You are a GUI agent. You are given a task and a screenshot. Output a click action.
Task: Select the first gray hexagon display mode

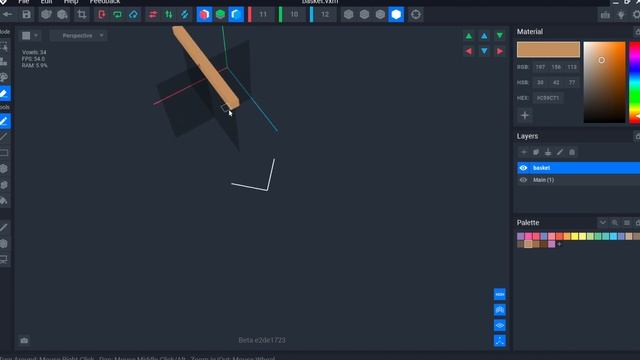tap(349, 15)
